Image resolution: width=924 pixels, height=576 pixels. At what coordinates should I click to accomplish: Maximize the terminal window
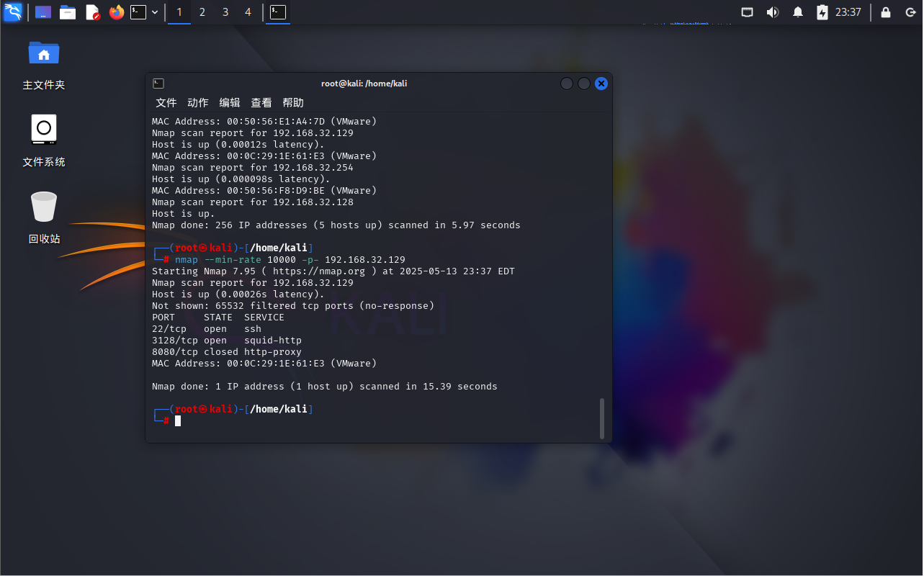coord(584,84)
